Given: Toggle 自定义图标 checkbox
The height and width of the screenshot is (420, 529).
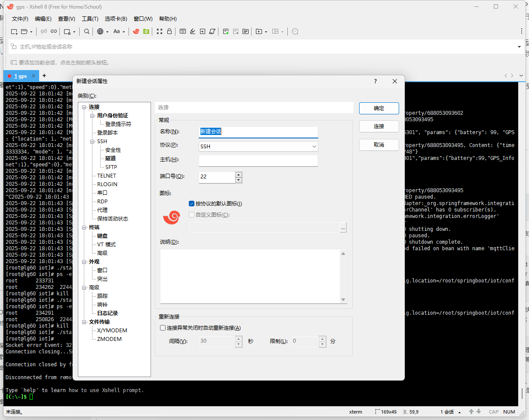Looking at the screenshot, I should (x=192, y=215).
